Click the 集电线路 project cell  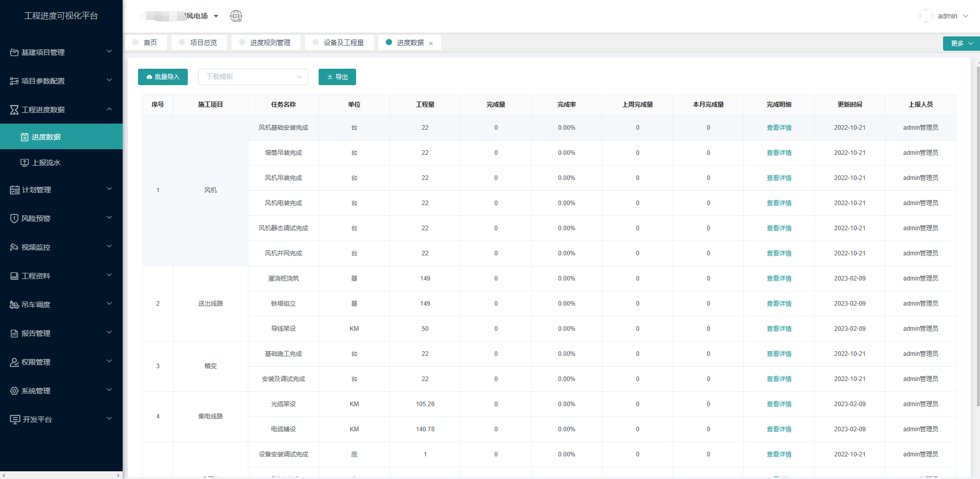(x=210, y=416)
